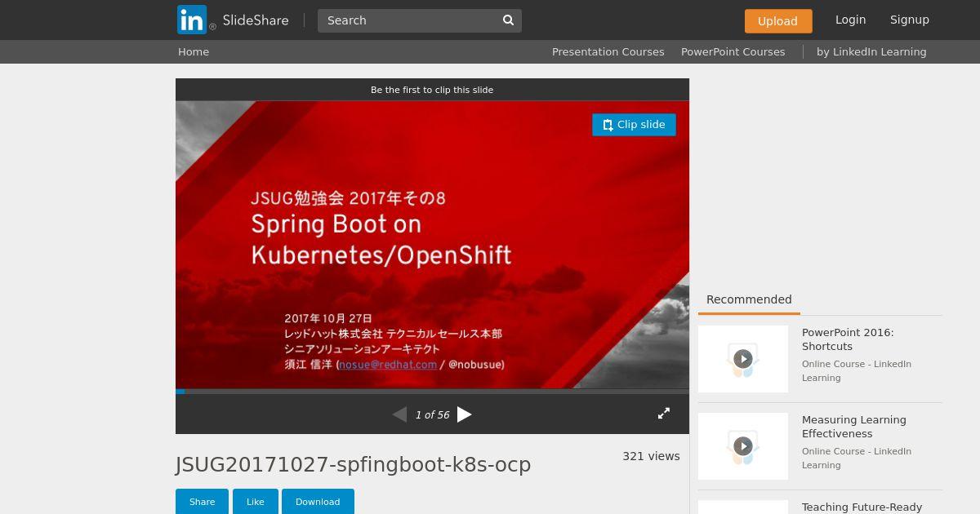Click the Like button
Image resolution: width=980 pixels, height=514 pixels.
[256, 502]
